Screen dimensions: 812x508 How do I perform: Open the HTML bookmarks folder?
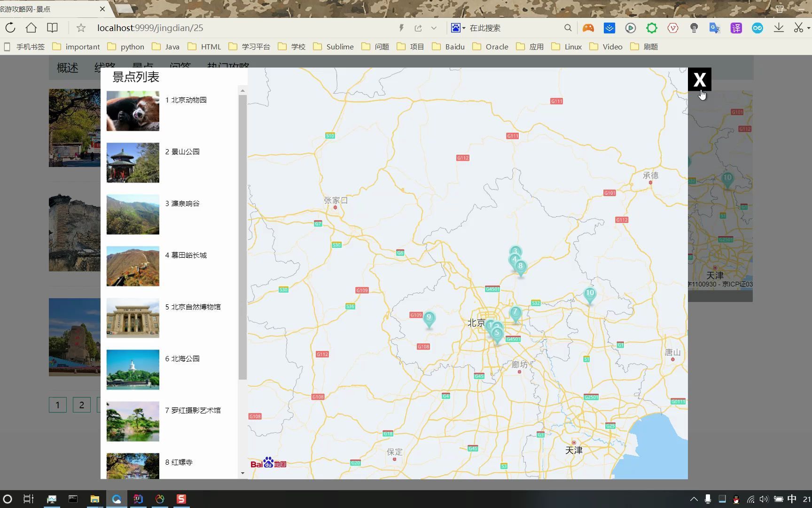tap(204, 47)
